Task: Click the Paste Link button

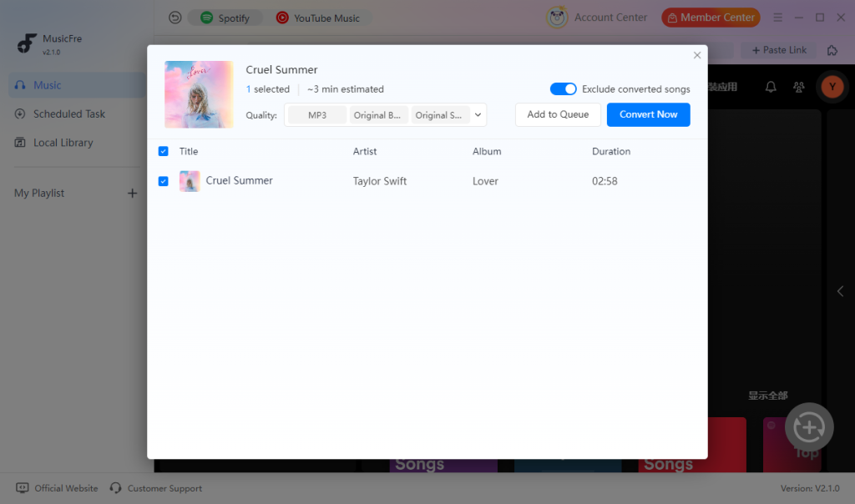Action: 779,50
